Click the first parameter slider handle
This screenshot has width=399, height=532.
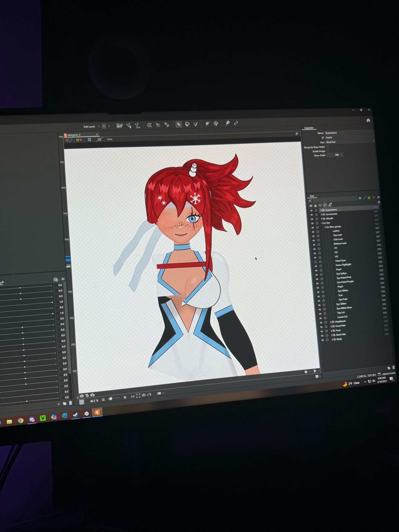[20, 288]
